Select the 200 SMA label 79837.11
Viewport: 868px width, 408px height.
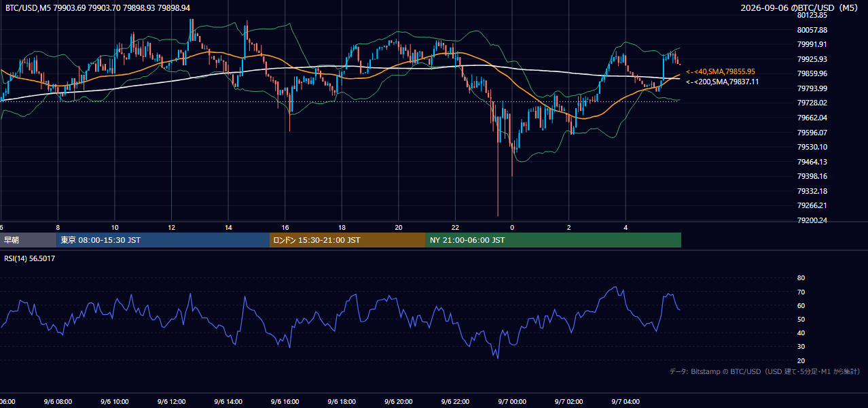(723, 82)
